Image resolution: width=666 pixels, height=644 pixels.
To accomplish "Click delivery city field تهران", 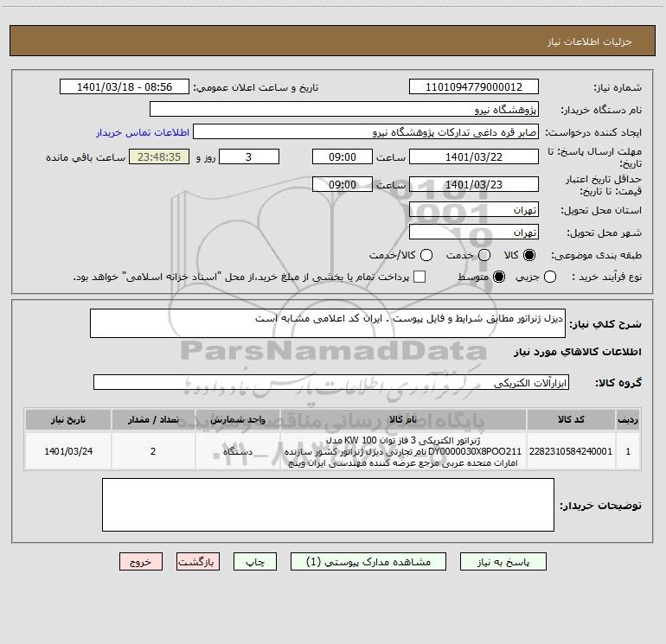I will (x=474, y=233).
